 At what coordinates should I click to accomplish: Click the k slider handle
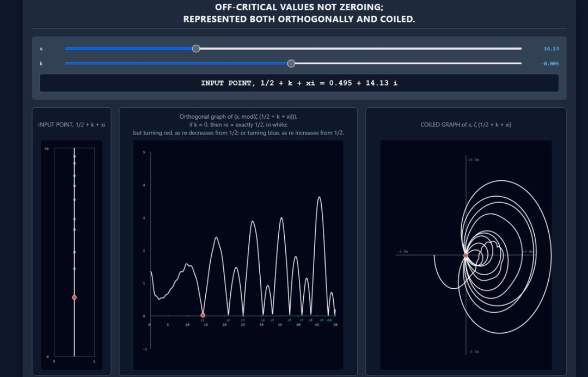click(291, 64)
